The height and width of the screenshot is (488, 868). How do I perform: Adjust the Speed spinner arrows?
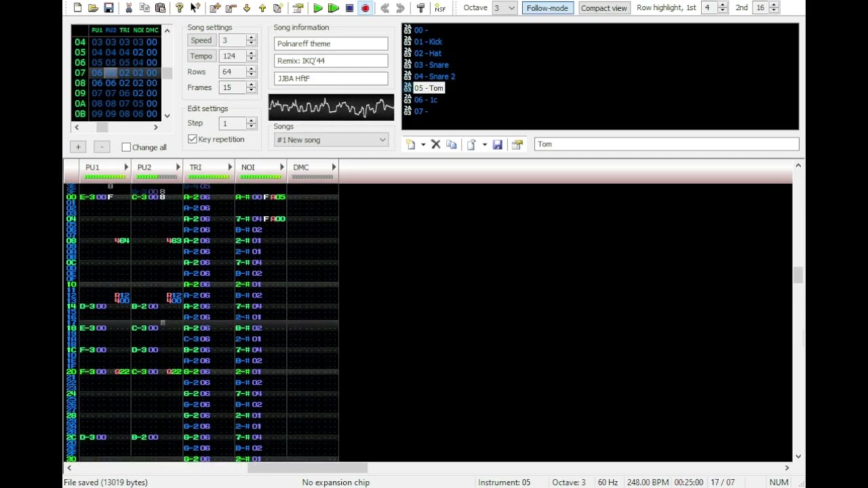[252, 40]
